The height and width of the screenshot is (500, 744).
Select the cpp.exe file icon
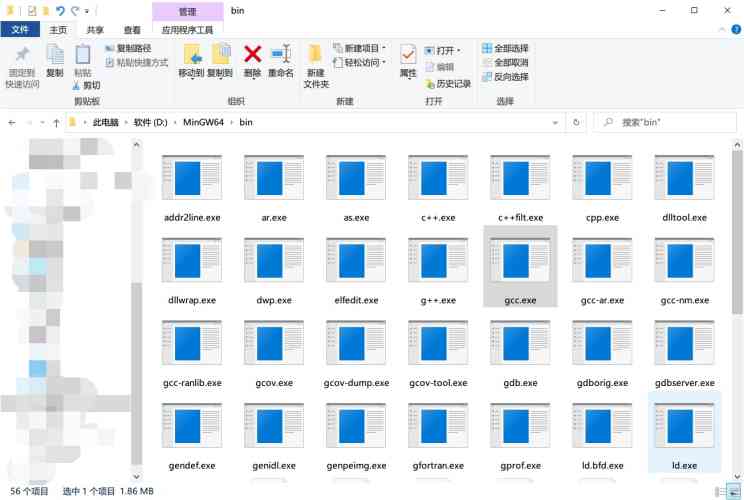pyautogui.click(x=602, y=177)
